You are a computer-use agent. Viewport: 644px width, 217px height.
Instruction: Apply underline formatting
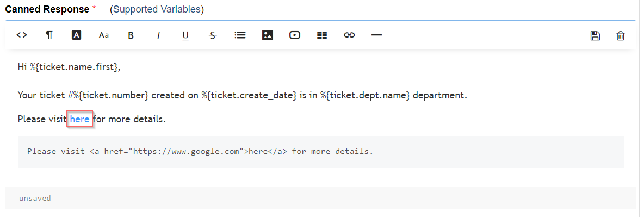pos(185,36)
